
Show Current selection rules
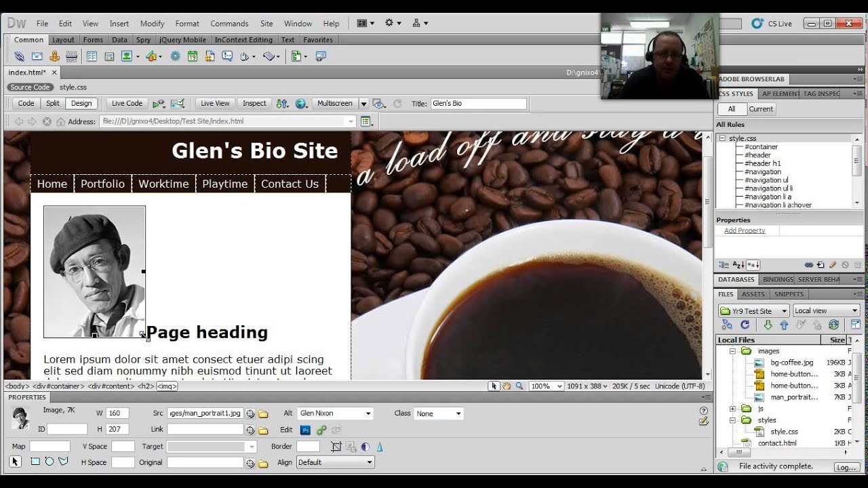coord(761,109)
